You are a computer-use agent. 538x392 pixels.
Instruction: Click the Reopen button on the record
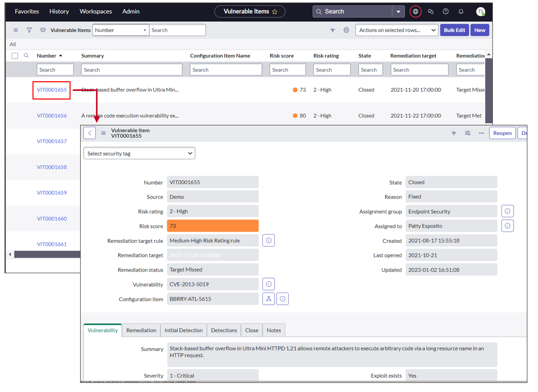pos(502,133)
